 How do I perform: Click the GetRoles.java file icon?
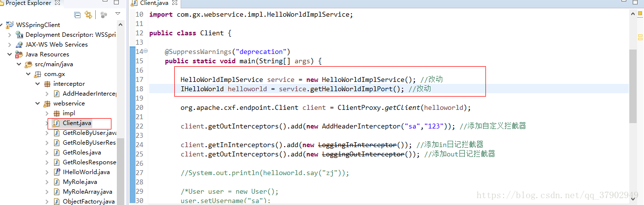tap(57, 153)
